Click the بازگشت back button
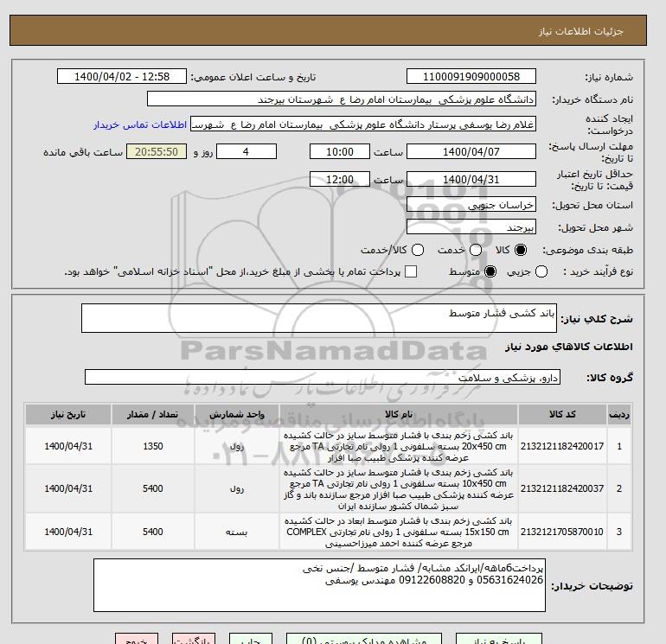 [194, 639]
